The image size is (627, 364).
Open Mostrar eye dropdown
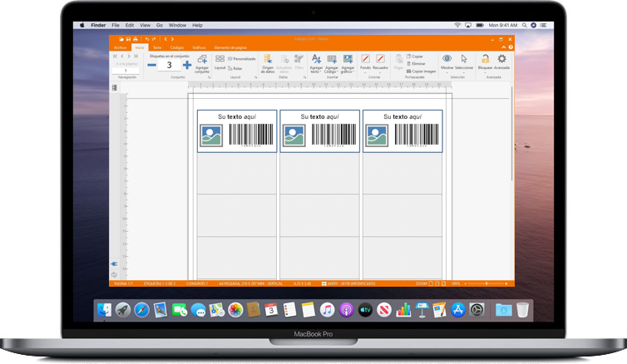(447, 63)
